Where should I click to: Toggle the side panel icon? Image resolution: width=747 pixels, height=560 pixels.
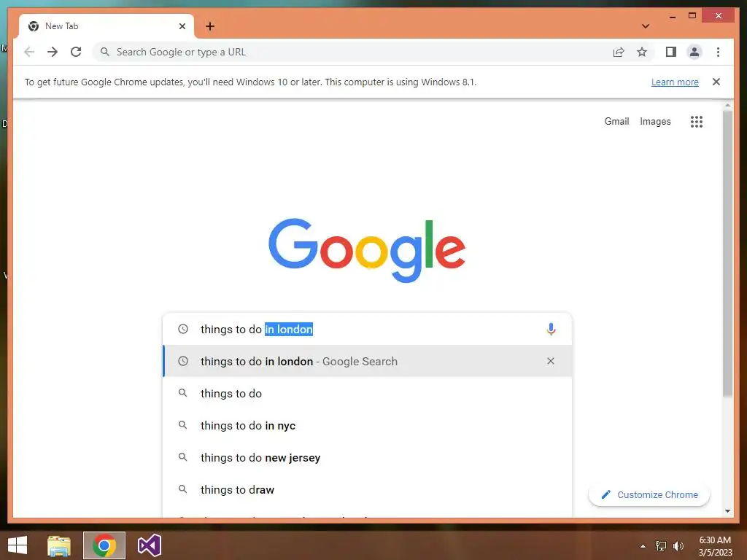(671, 52)
